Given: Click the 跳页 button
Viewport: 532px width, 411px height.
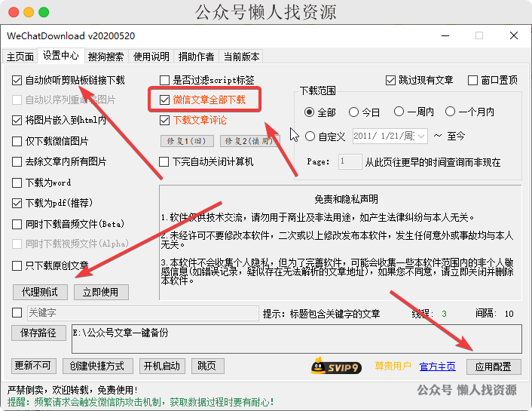Looking at the screenshot, I should (208, 366).
